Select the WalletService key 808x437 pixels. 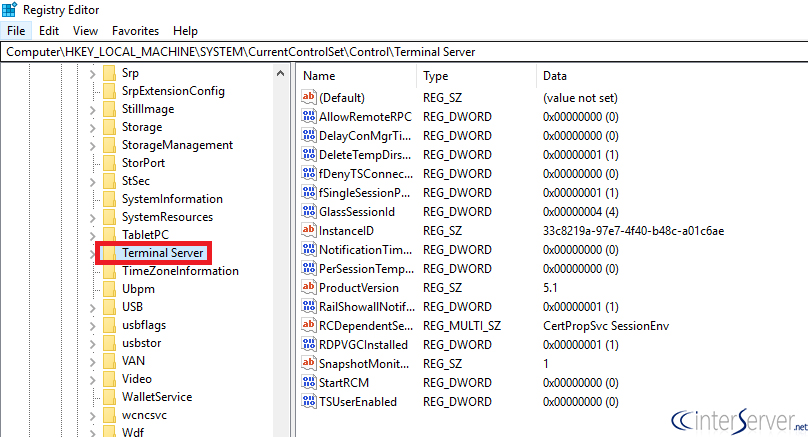[157, 397]
